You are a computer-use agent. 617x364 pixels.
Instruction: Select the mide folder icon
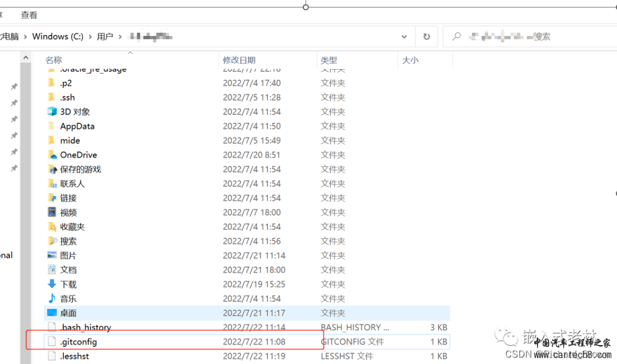tap(51, 141)
